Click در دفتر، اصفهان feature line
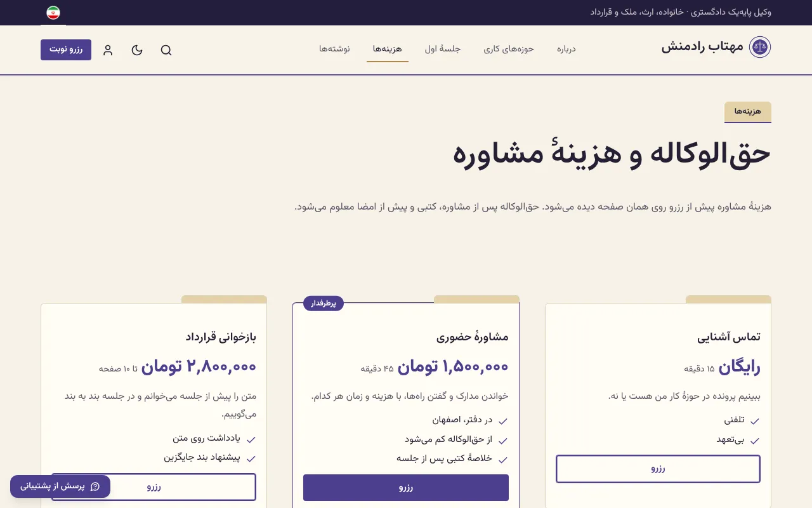Image resolution: width=812 pixels, height=508 pixels. click(x=462, y=420)
